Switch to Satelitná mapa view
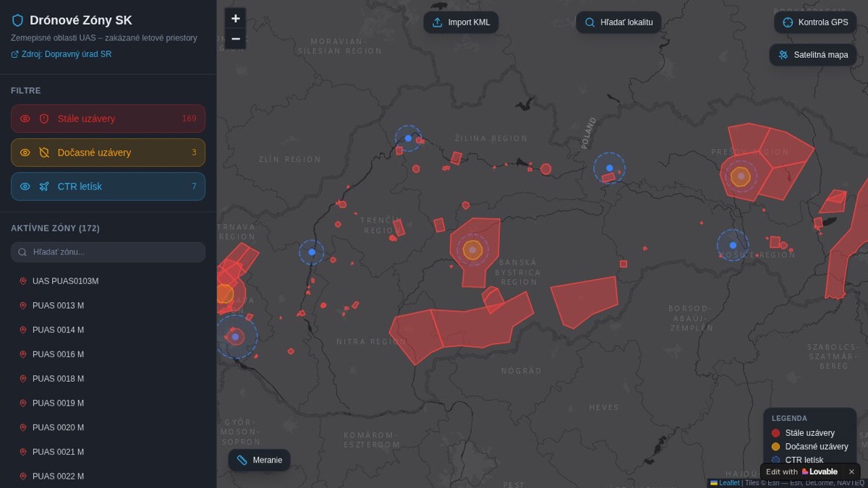The height and width of the screenshot is (488, 868). coord(813,55)
